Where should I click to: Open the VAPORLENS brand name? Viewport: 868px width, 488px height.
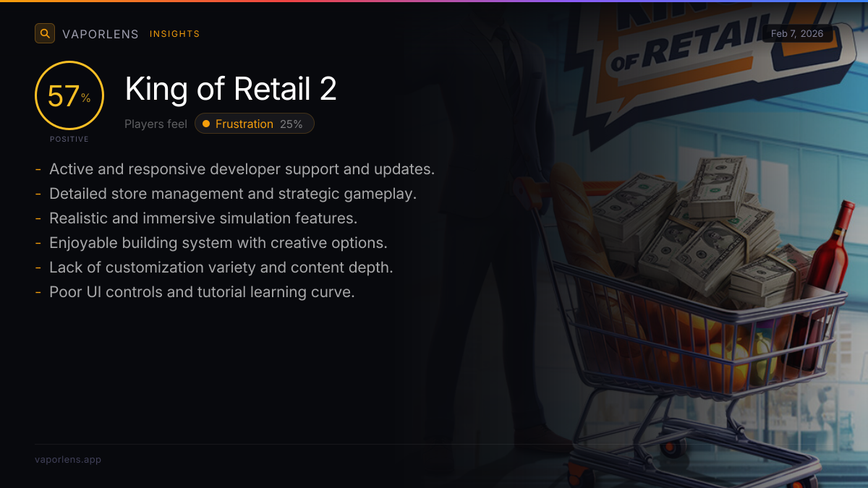tap(101, 34)
